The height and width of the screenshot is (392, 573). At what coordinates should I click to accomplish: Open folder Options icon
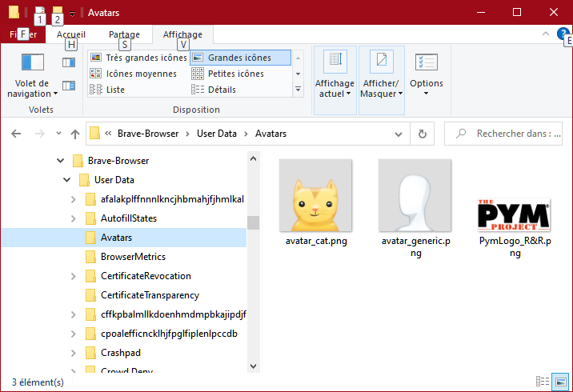coord(427,62)
